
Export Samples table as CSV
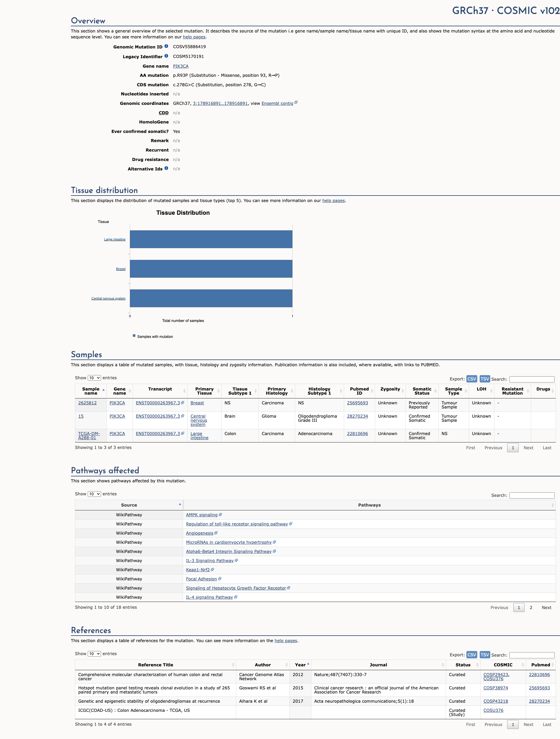click(471, 379)
